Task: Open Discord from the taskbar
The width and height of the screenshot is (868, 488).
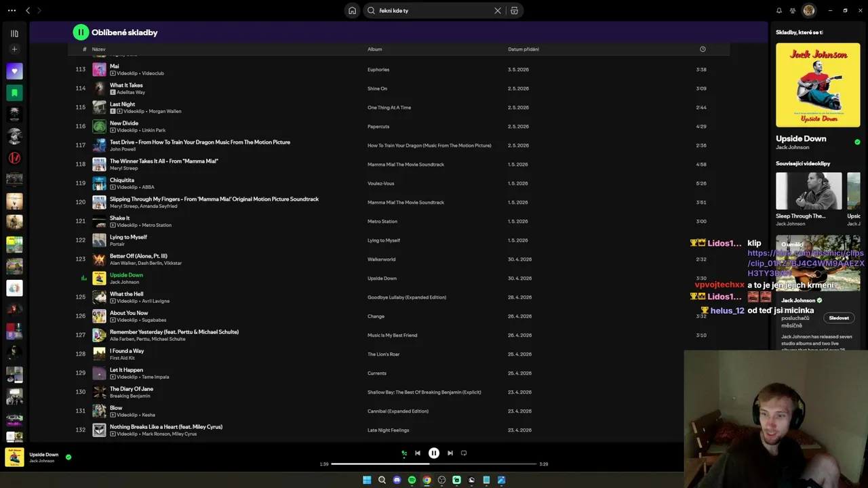Action: (x=397, y=480)
